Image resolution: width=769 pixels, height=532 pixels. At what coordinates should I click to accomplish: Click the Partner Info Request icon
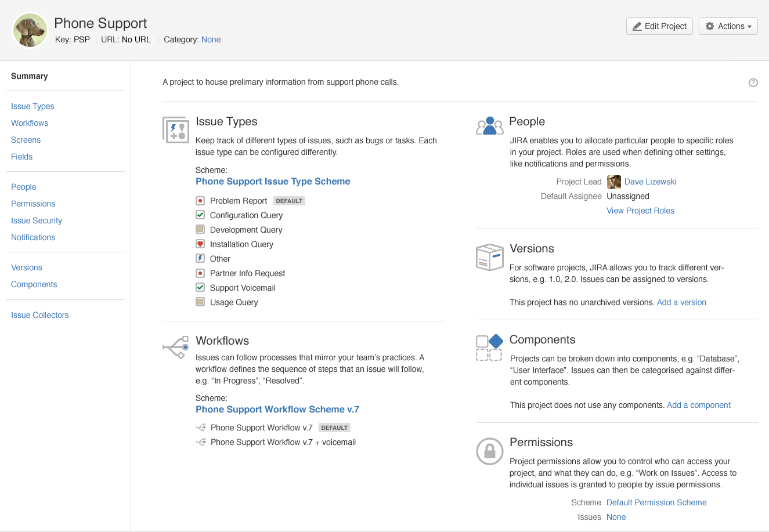click(x=200, y=273)
